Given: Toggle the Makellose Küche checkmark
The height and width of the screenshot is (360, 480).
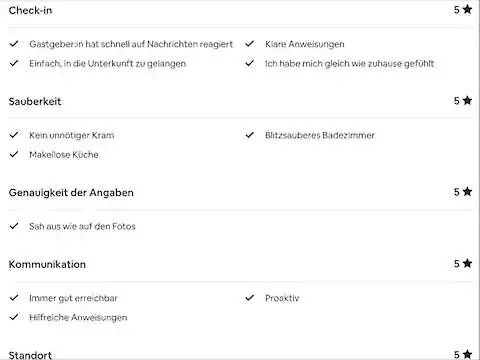Looking at the screenshot, I should (14, 154).
